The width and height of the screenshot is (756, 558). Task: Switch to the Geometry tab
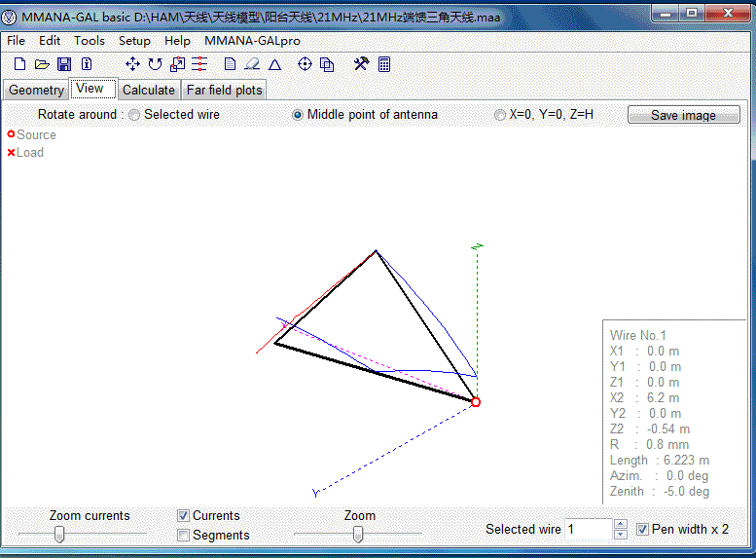pos(36,90)
